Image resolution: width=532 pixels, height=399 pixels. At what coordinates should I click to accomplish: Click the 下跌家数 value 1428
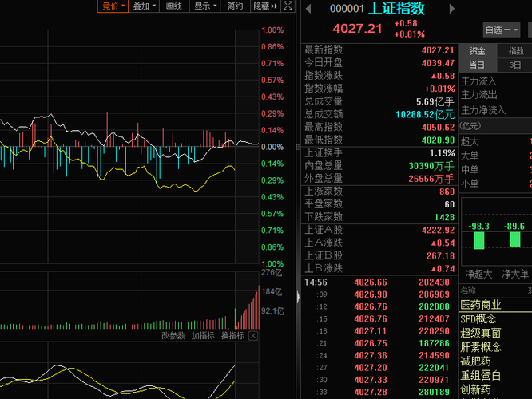point(444,217)
